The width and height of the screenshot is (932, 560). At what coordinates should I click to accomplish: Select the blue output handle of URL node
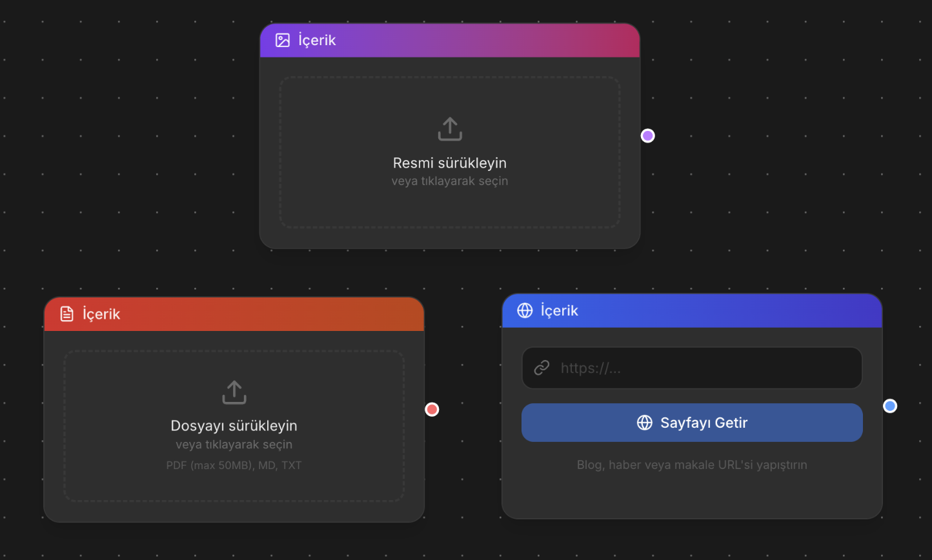tap(890, 406)
